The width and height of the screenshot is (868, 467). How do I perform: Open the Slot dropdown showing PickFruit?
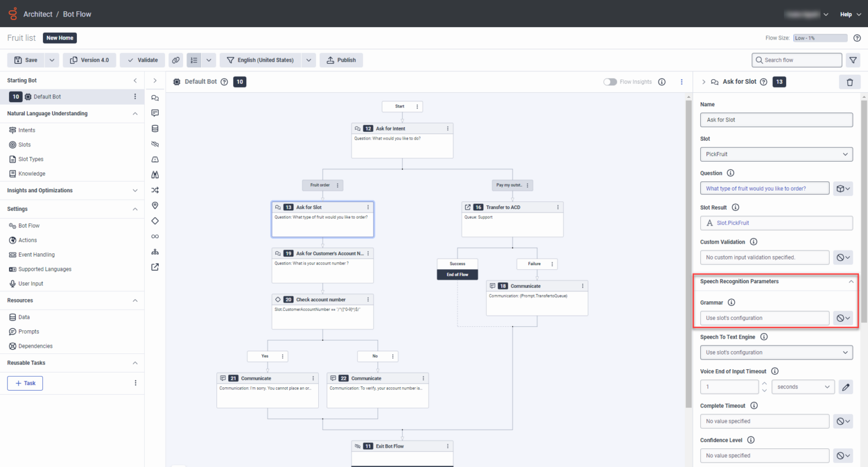pyautogui.click(x=776, y=154)
